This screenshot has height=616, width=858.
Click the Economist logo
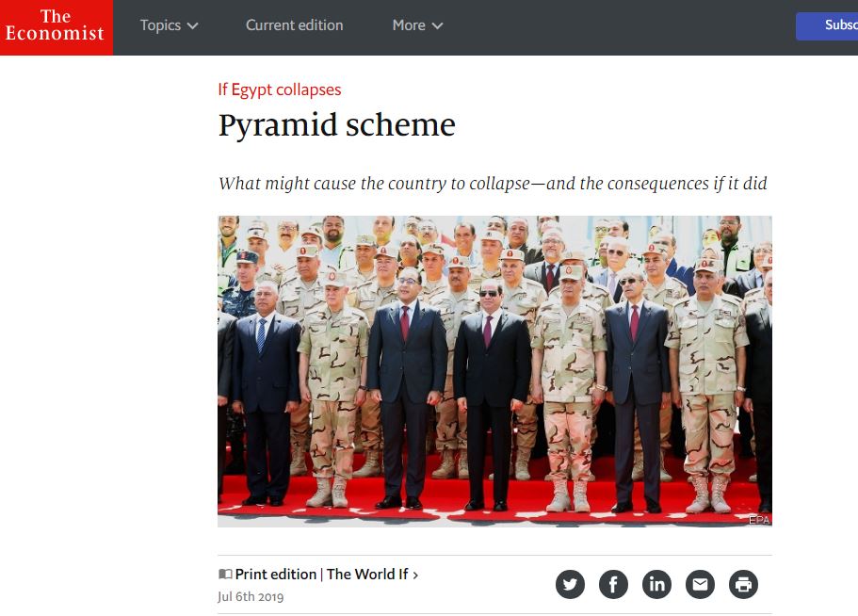[57, 27]
